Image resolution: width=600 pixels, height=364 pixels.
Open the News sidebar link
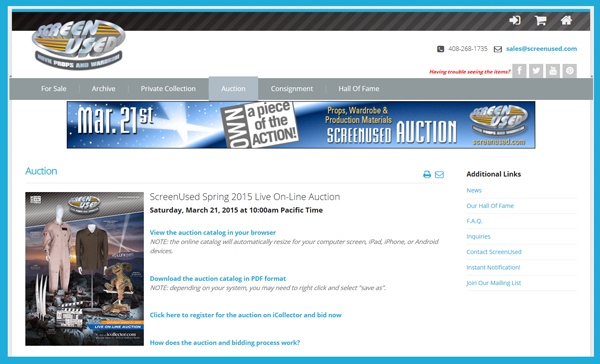coord(474,190)
